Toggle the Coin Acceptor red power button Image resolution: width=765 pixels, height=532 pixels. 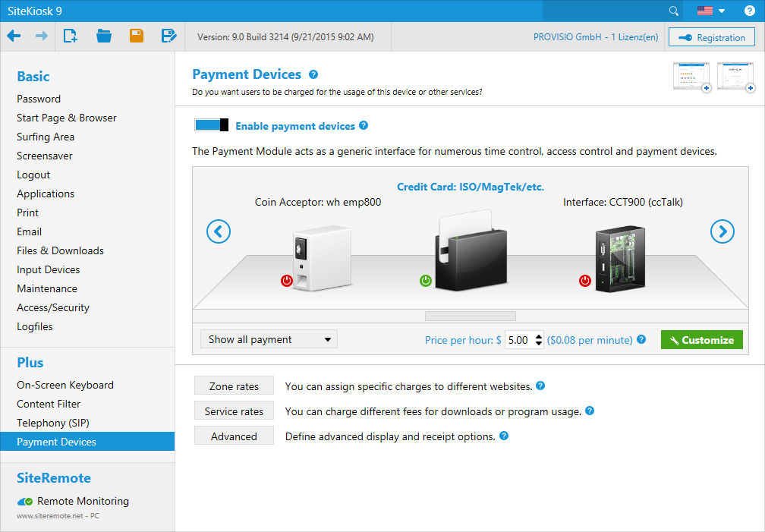click(287, 281)
